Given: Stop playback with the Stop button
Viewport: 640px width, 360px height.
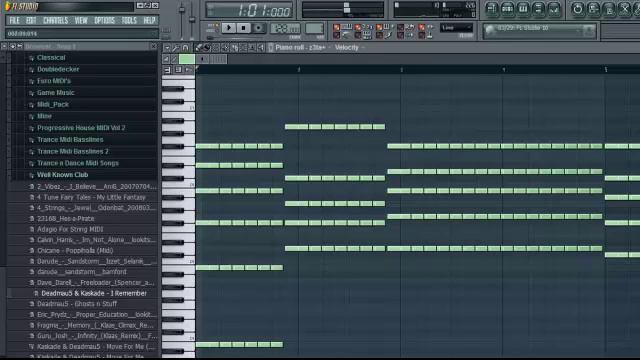Looking at the screenshot, I should [244, 28].
